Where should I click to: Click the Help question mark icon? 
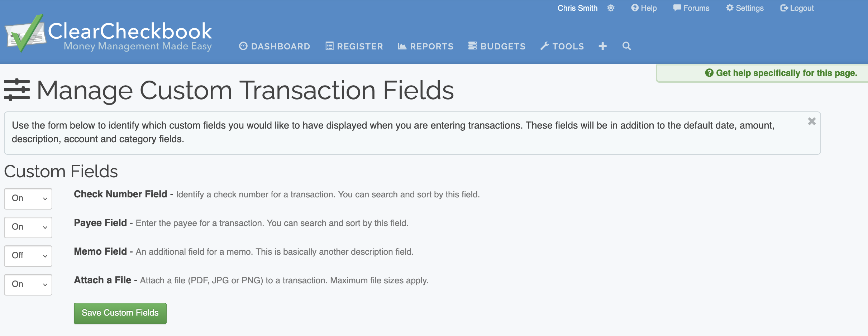[635, 8]
